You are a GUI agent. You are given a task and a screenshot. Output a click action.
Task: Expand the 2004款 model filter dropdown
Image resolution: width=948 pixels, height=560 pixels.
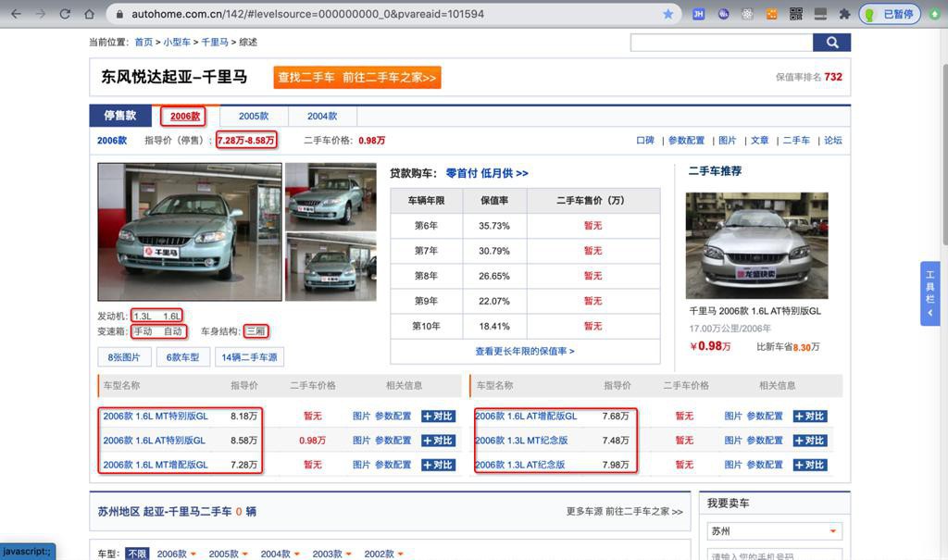point(281,554)
